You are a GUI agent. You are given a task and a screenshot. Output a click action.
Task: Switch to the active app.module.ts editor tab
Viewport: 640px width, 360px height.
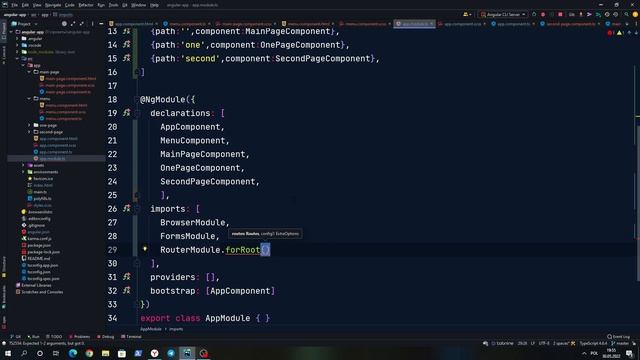click(415, 24)
